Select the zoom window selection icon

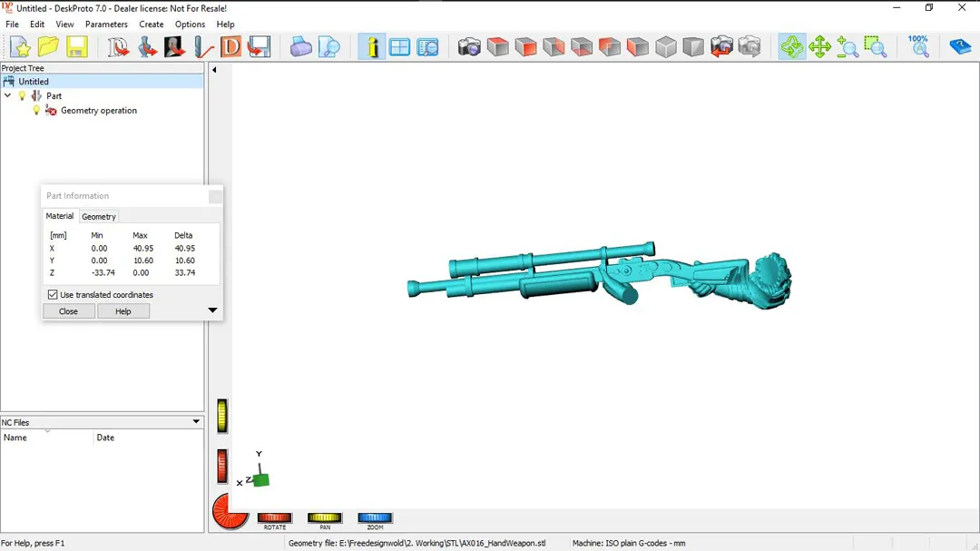(875, 47)
